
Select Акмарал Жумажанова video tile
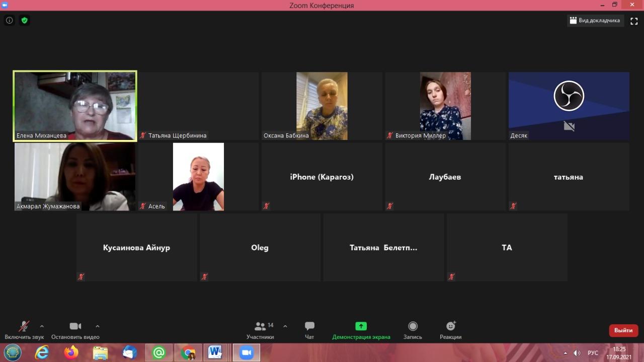point(75,177)
